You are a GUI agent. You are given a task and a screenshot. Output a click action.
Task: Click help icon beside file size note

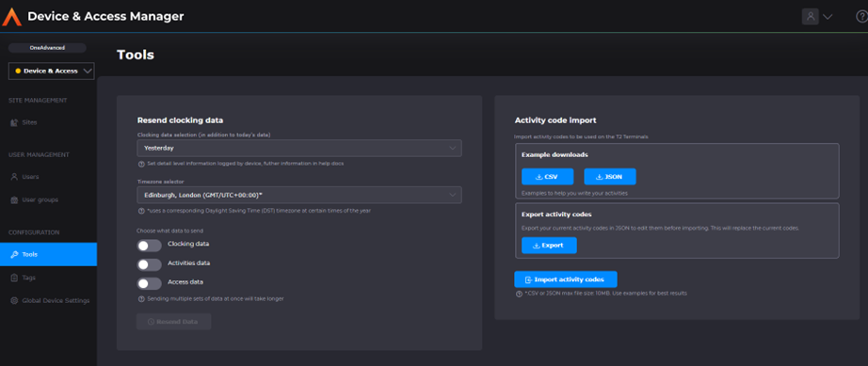[x=519, y=294]
